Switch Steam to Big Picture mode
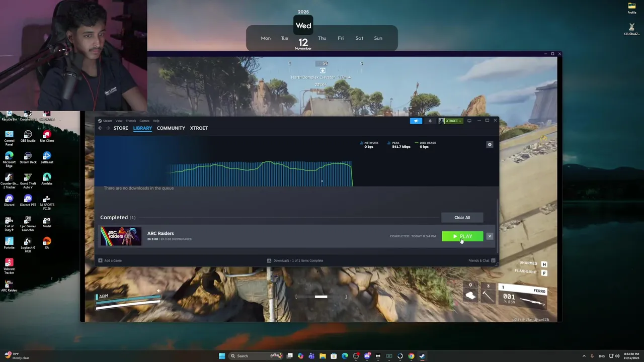 coord(469,121)
